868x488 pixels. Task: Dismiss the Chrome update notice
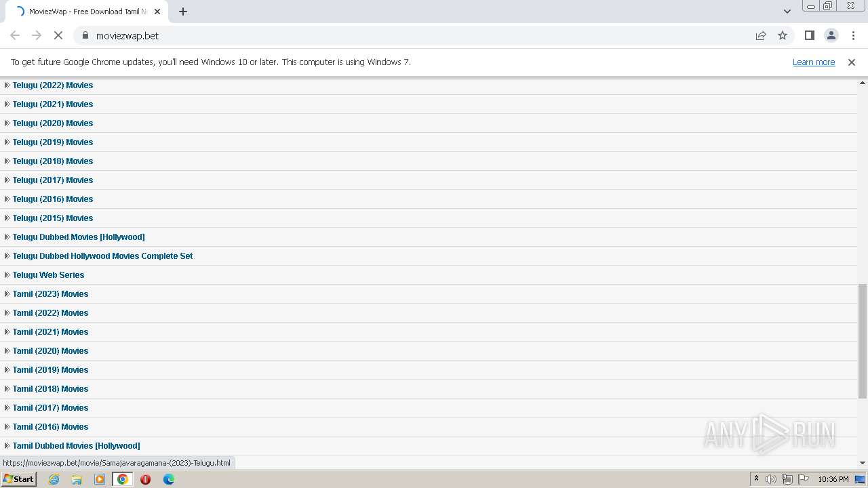click(852, 62)
